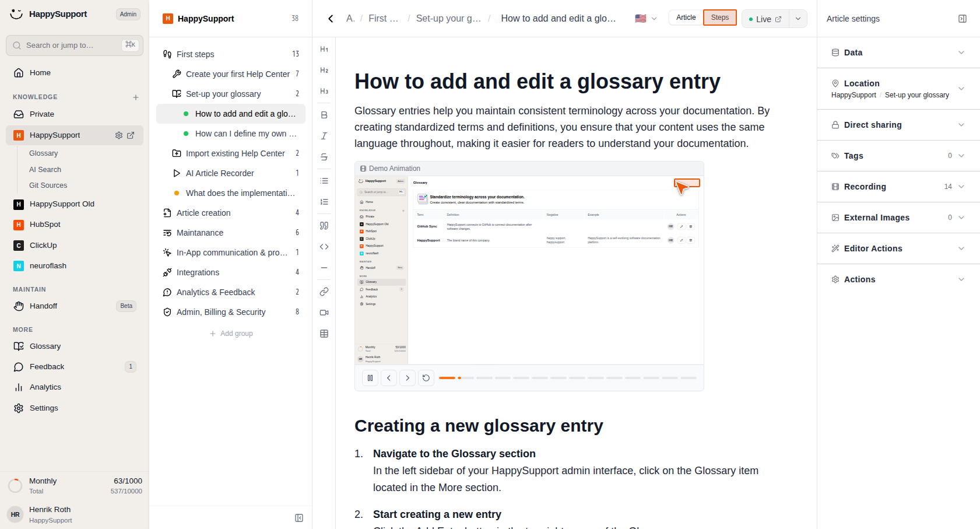Apply Heading 3 formatting
The height and width of the screenshot is (529, 980).
[324, 92]
